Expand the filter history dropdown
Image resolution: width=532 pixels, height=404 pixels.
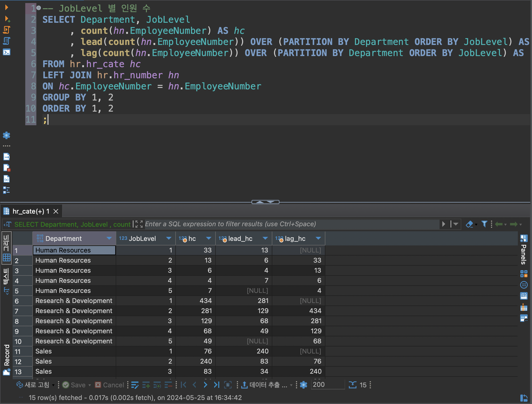pos(456,224)
